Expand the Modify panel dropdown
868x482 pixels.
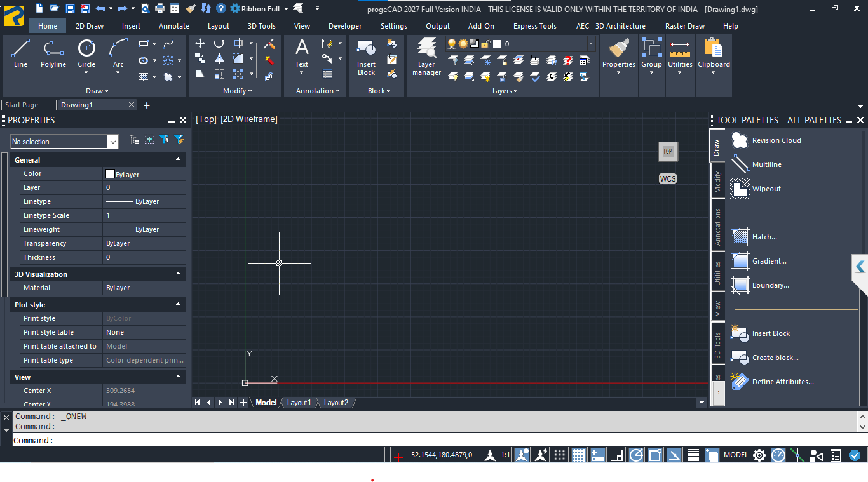238,91
